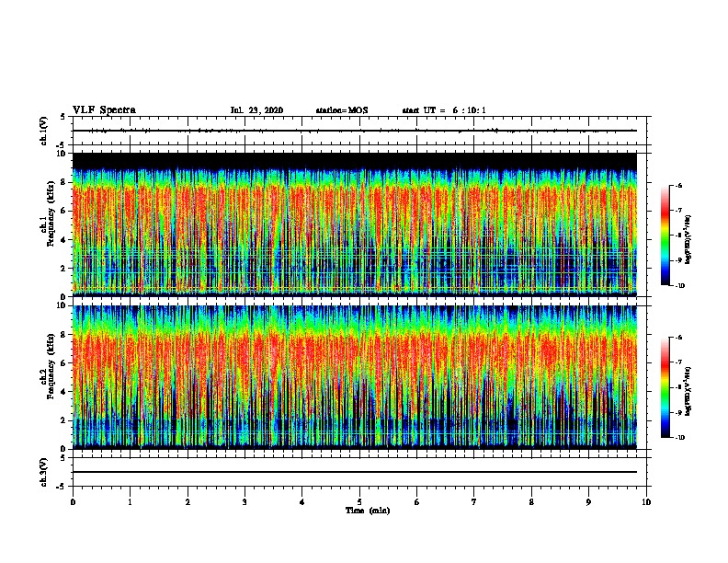Click the "-10" label on ch.2 colorbar
728x563 pixels.
point(679,438)
